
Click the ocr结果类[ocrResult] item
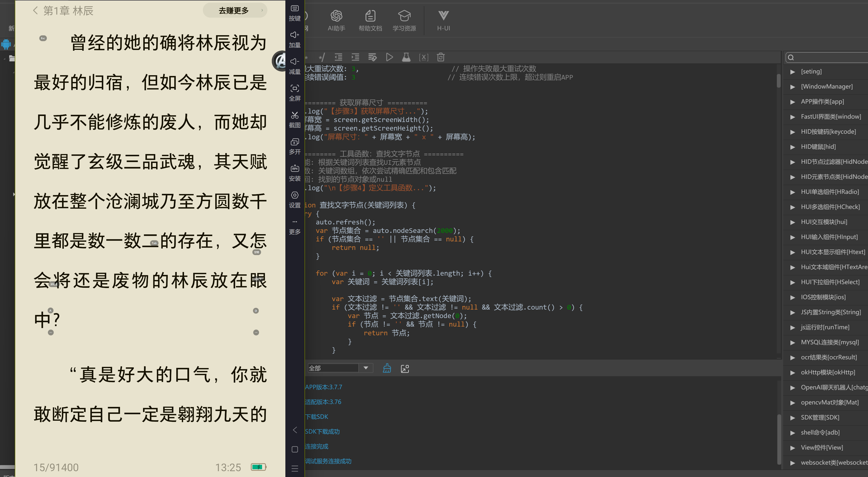point(828,357)
